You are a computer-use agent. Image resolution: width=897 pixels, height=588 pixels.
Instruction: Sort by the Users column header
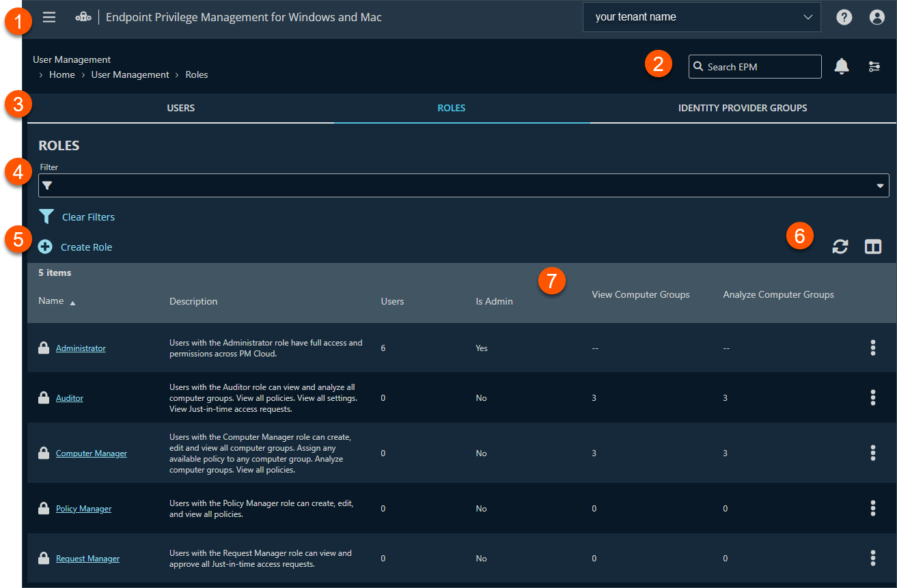click(x=392, y=301)
